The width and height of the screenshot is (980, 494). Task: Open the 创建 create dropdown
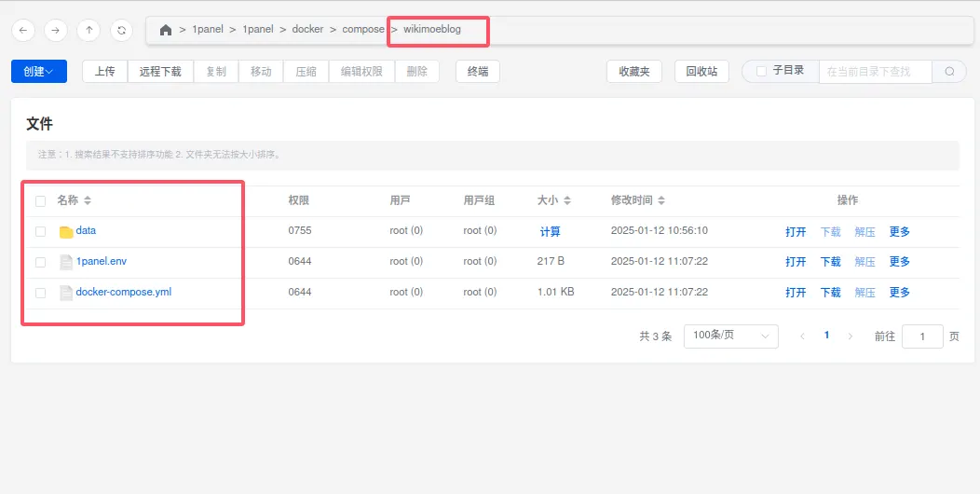(x=39, y=71)
